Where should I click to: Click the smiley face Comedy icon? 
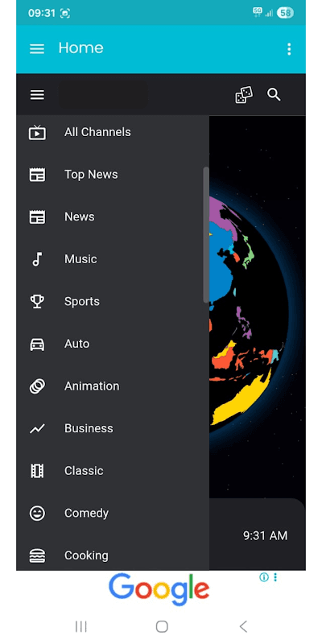[x=37, y=514]
